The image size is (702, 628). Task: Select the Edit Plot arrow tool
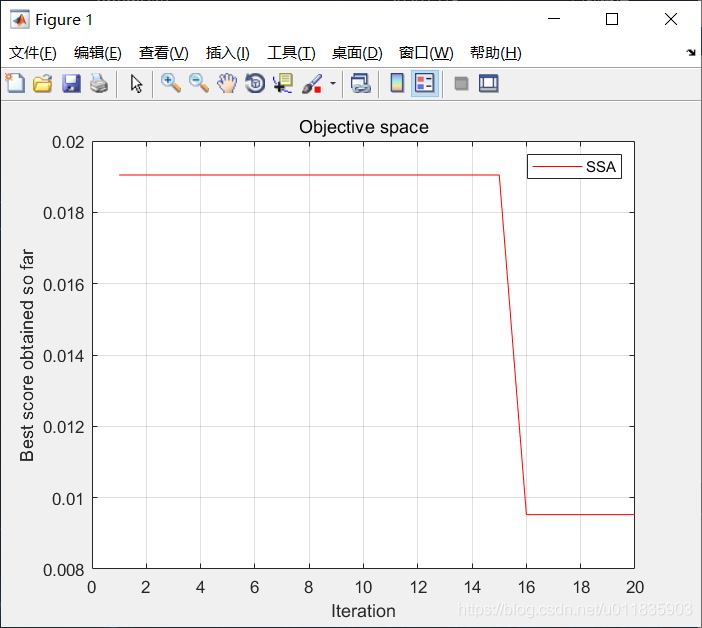136,83
